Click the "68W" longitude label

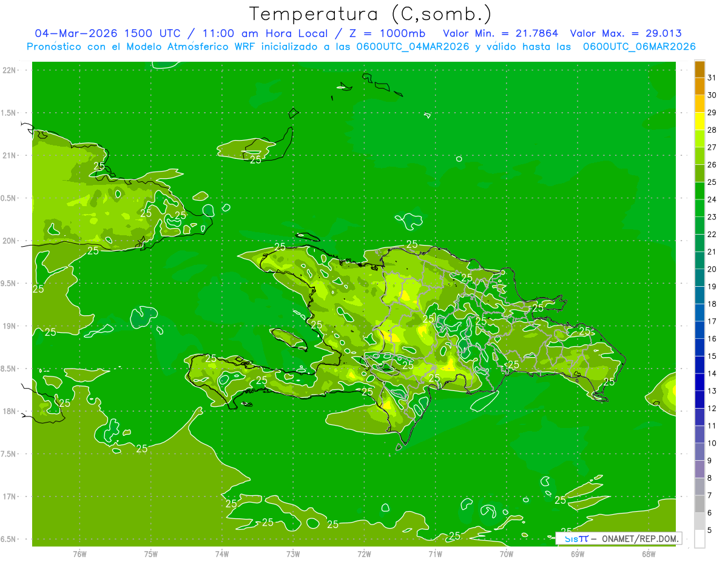pyautogui.click(x=649, y=554)
